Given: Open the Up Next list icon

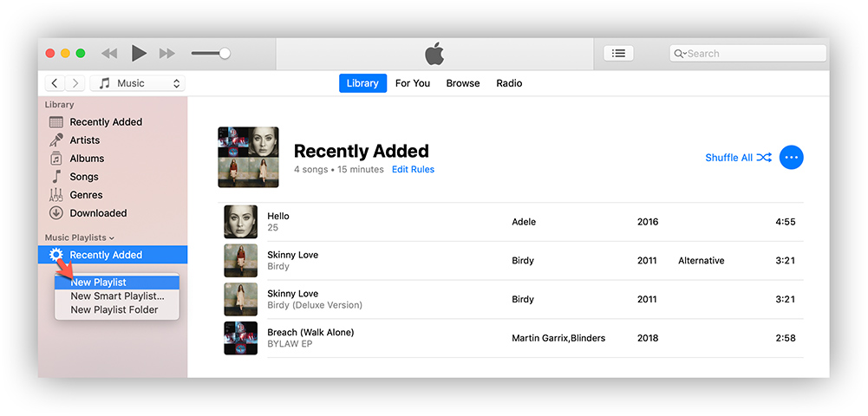Looking at the screenshot, I should tap(618, 54).
